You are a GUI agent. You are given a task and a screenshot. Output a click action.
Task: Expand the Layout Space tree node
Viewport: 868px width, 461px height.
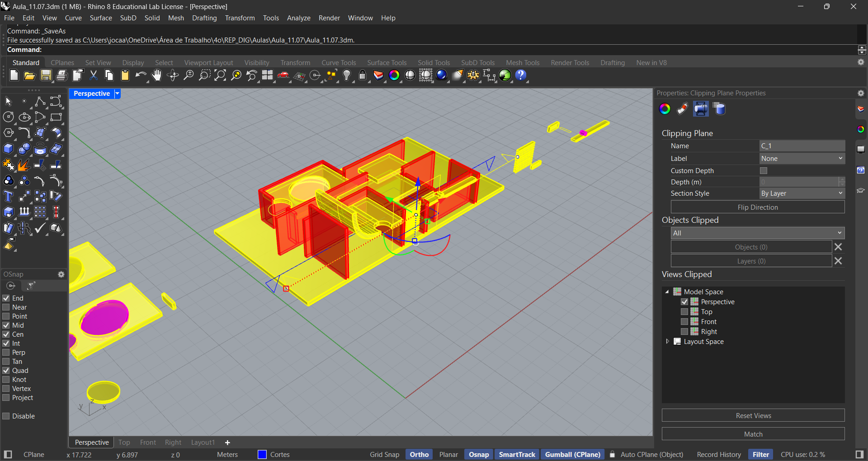667,342
